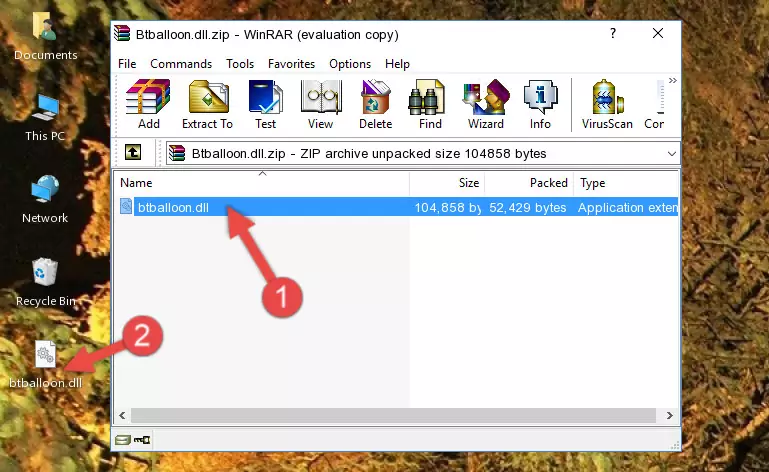The height and width of the screenshot is (472, 769).
Task: Open the Options menu
Action: click(x=350, y=64)
